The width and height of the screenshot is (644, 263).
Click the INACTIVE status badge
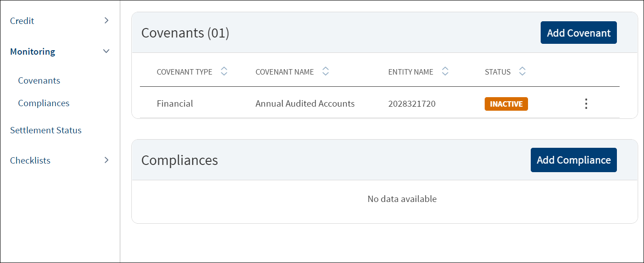point(506,104)
